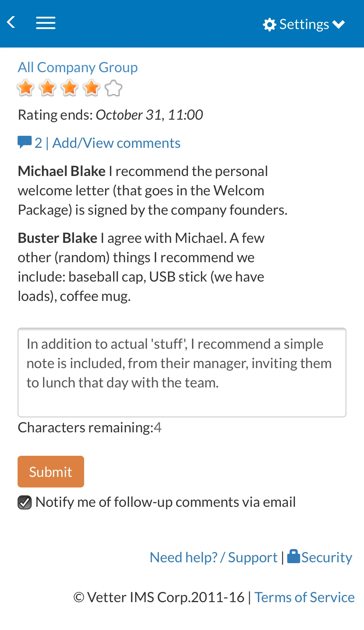Click the Security padlock icon
This screenshot has height=630, width=364.
(294, 557)
